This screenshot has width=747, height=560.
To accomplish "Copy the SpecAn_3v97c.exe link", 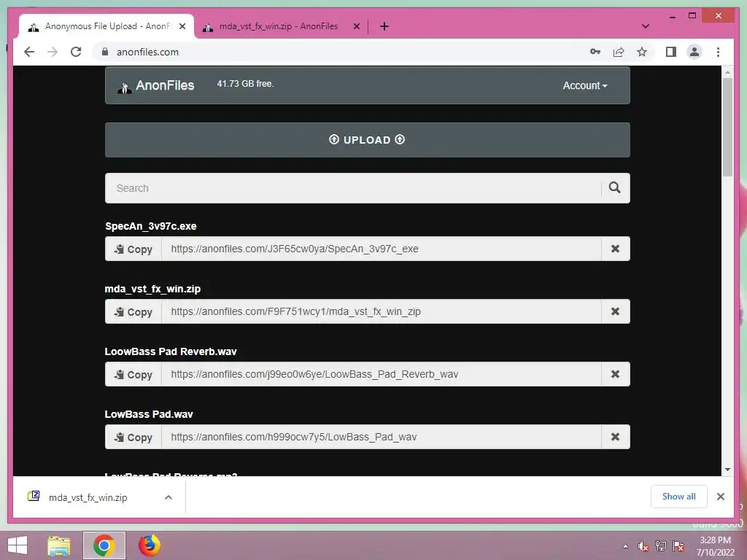I will (x=133, y=249).
